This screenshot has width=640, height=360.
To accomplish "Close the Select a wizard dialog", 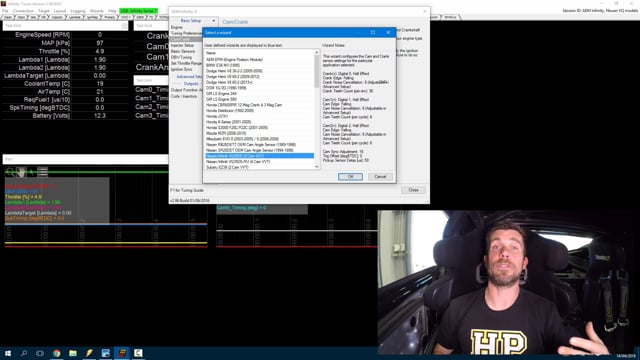I will [388, 32].
